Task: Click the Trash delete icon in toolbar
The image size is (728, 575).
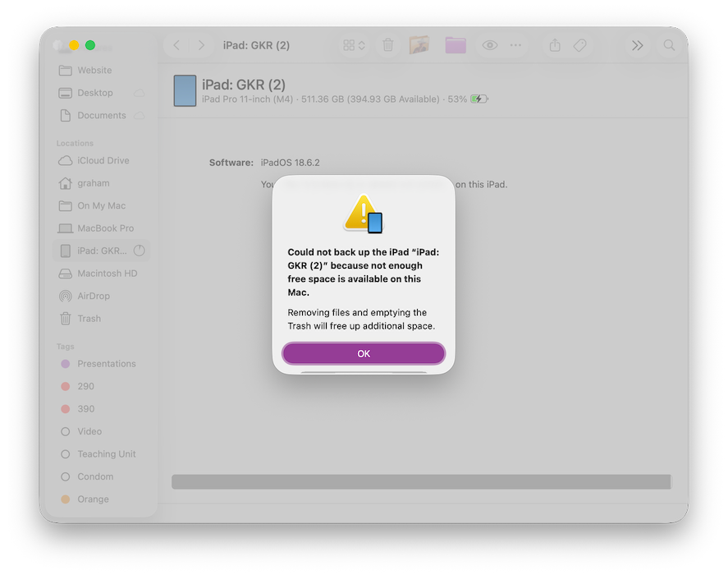Action: coord(388,45)
